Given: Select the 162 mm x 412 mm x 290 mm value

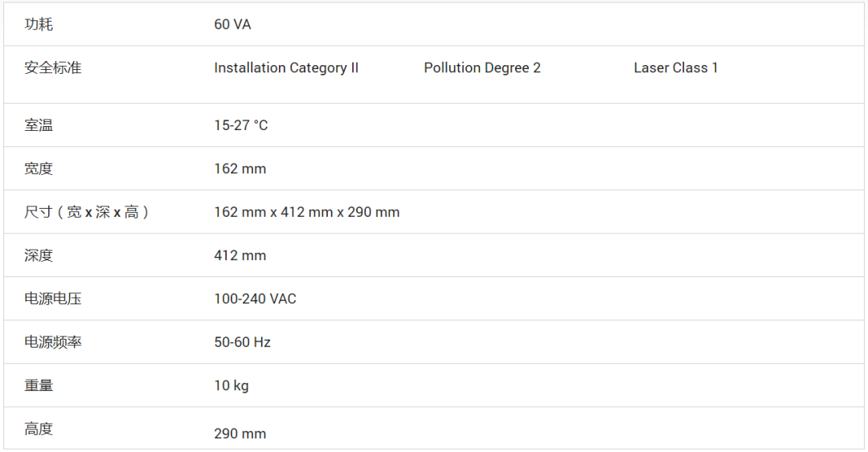Looking at the screenshot, I should pyautogui.click(x=306, y=213).
